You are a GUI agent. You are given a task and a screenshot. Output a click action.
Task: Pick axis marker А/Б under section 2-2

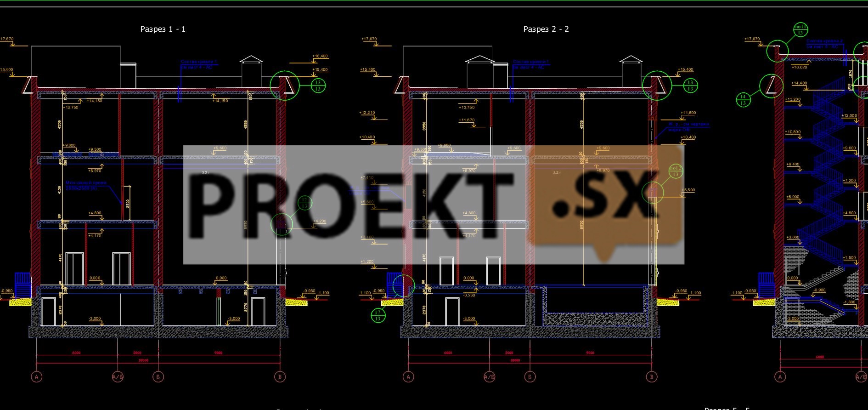pyautogui.click(x=490, y=377)
